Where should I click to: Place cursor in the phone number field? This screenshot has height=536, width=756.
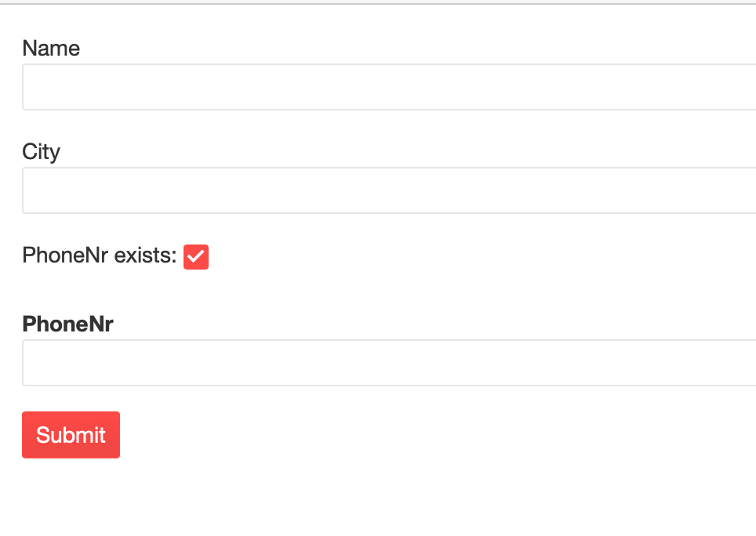389,363
